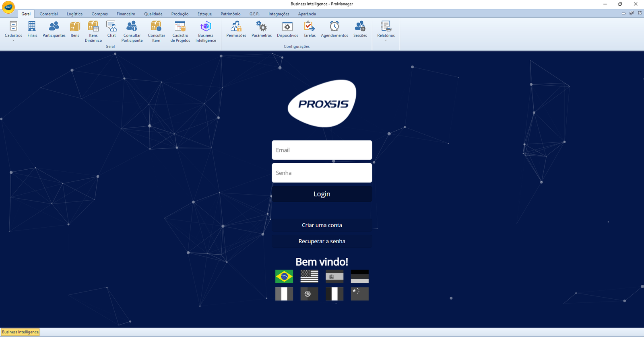Open the Tarefas icon
Image resolution: width=644 pixels, height=337 pixels.
coord(310,29)
